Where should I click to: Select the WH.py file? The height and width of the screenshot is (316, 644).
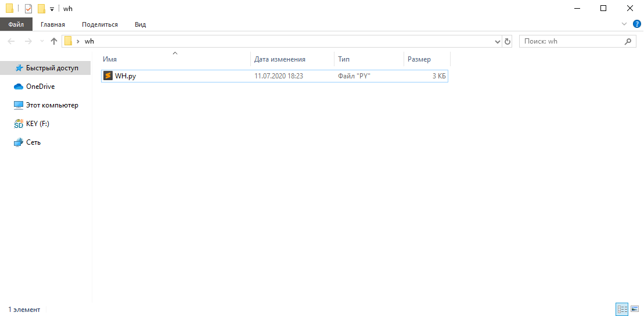click(274, 76)
